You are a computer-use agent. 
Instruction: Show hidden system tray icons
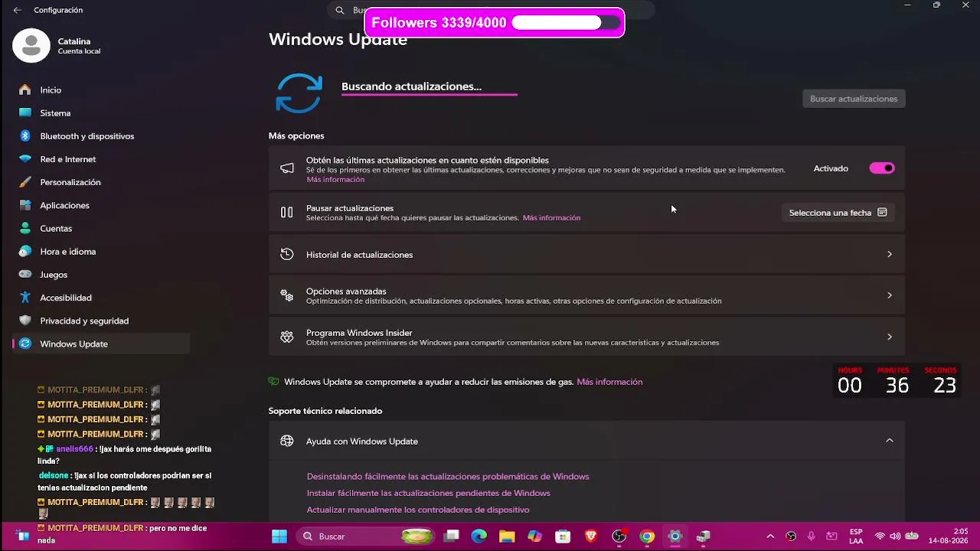coord(770,536)
